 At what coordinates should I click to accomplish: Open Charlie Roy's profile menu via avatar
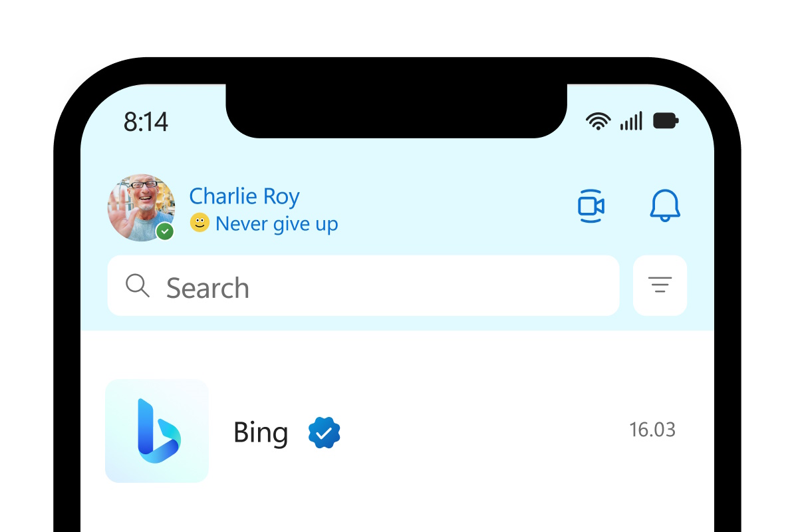coord(141,207)
